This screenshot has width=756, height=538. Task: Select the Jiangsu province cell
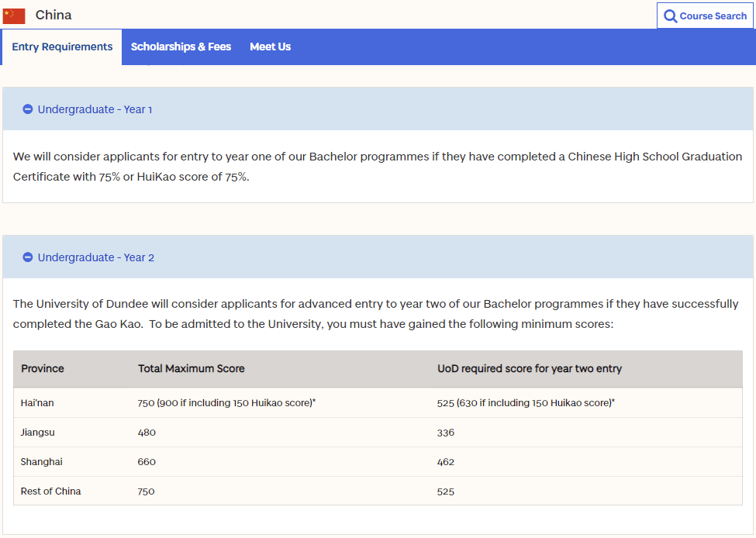click(x=38, y=433)
